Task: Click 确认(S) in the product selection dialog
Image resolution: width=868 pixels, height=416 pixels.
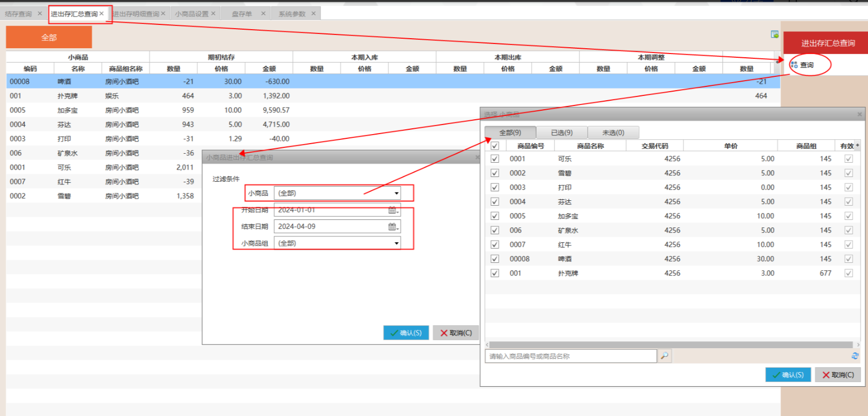Action: tap(788, 375)
